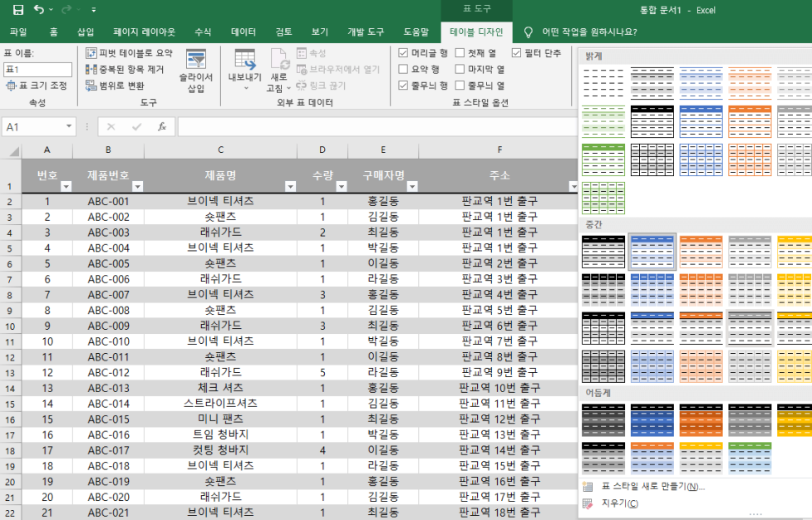
Task: Toggle 머리글 행 checkbox
Action: pyautogui.click(x=403, y=53)
